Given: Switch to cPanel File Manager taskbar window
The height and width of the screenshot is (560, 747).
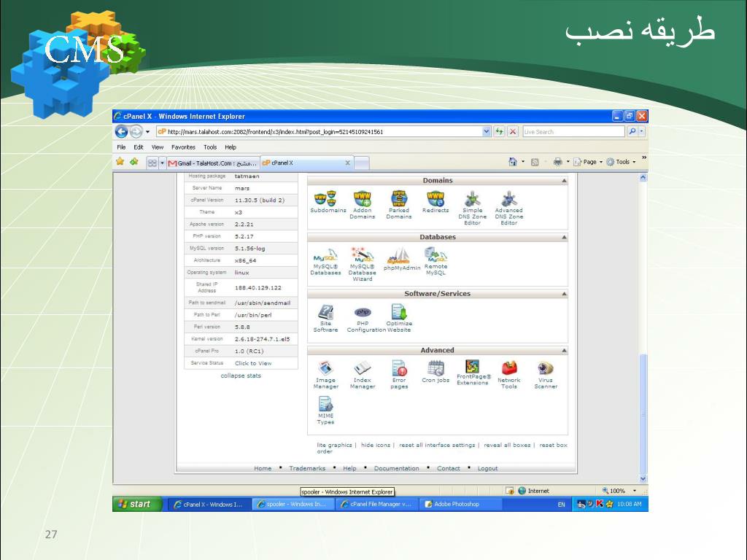Looking at the screenshot, I should click(376, 504).
